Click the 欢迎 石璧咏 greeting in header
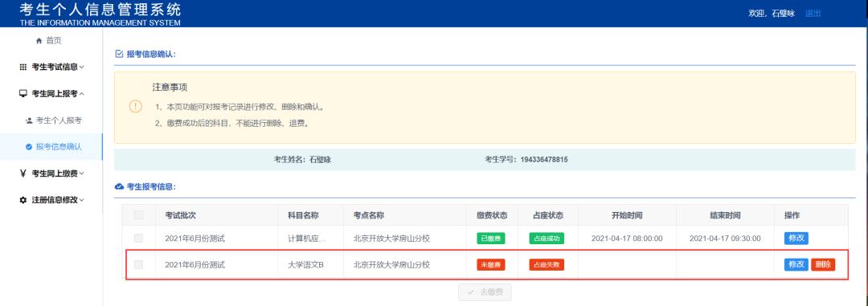Screen dimensions: 868x306 772,14
